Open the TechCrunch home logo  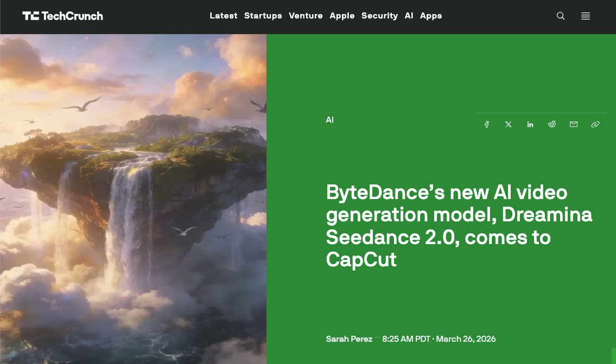point(62,16)
